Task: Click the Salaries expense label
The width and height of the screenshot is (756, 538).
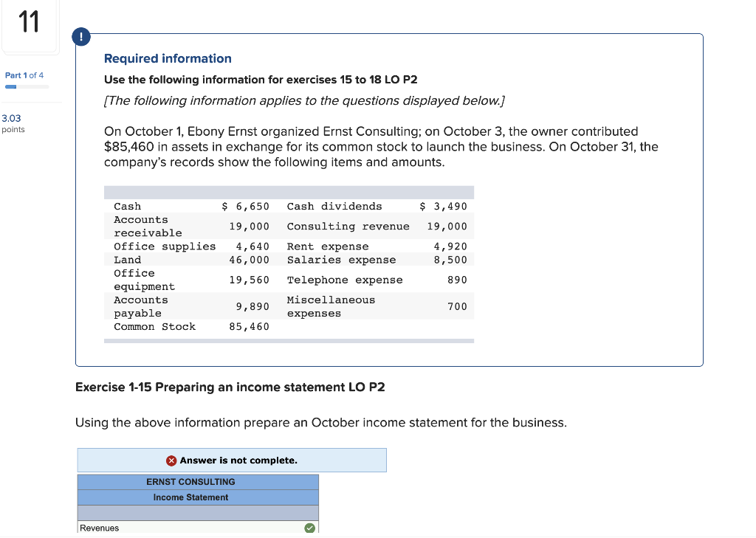Action: pyautogui.click(x=341, y=260)
